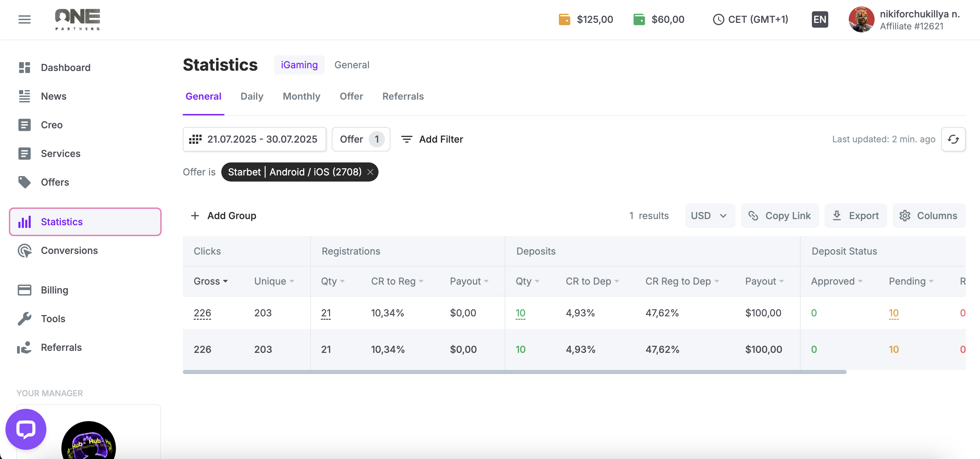Sort by CR to Reg column
Screen dimensions: 980x459
[397, 281]
